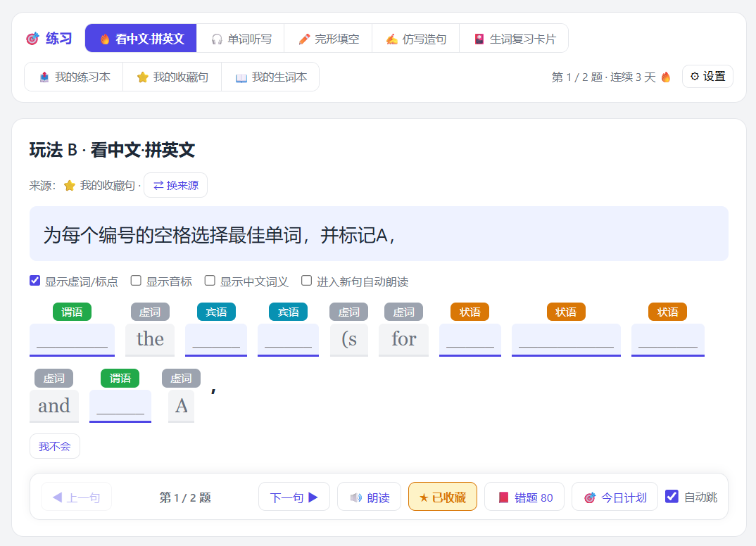Click the '(s' word tile
The image size is (756, 546).
coord(349,340)
